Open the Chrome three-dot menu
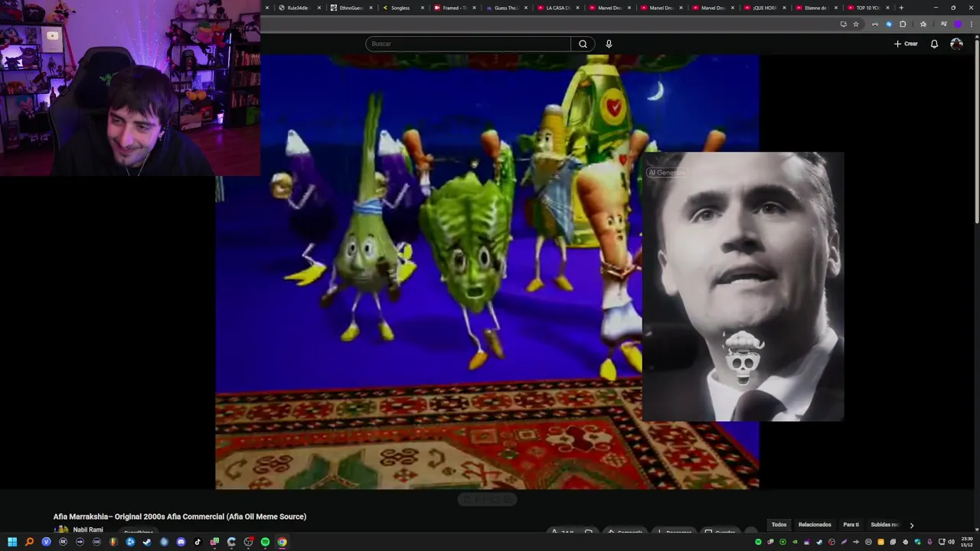Screen dimensions: 980x551 click(971, 24)
